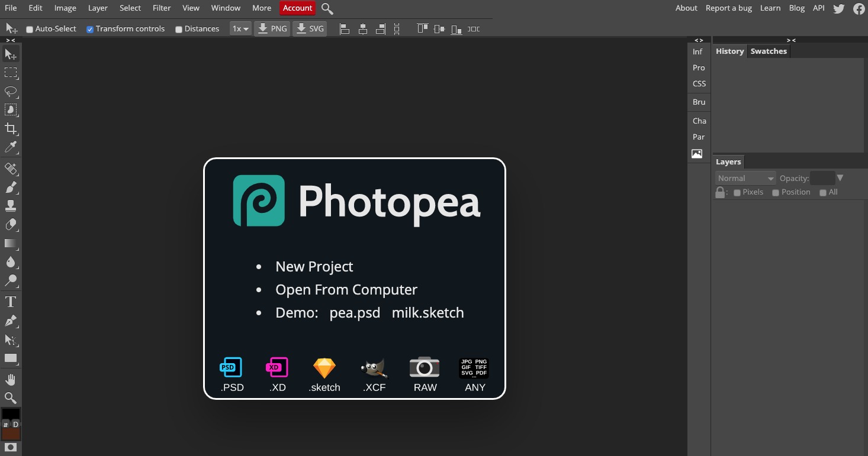Collapse the right History panel column
The image size is (868, 456).
[x=790, y=40]
